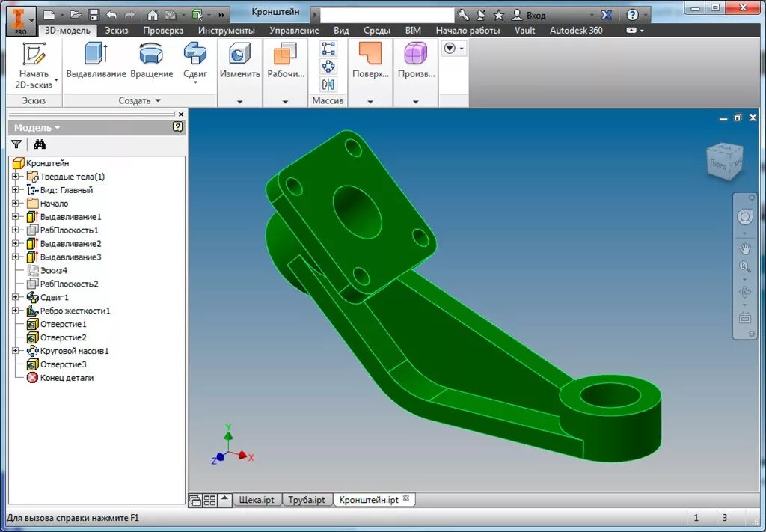Viewport: 766px width, 532px height.
Task: Switch to the Autodesk 360 ribbon tab
Action: click(576, 30)
